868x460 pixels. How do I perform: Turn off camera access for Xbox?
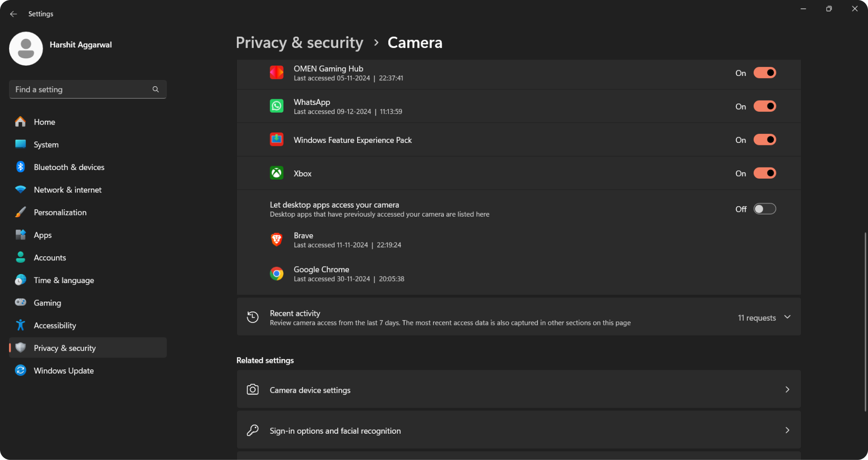click(x=764, y=173)
